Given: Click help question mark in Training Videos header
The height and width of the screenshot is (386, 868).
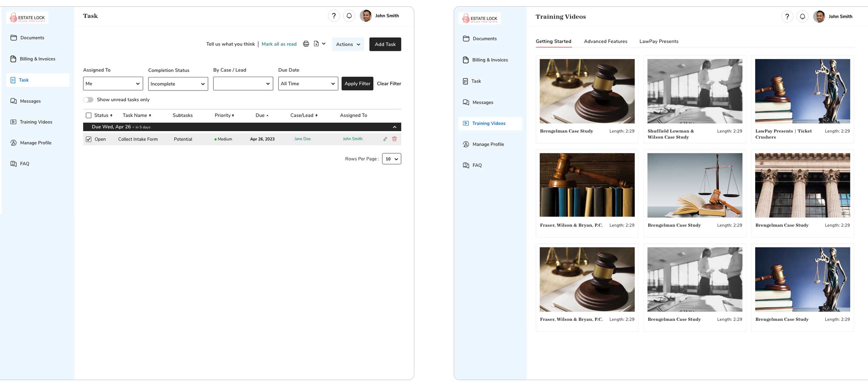Looking at the screenshot, I should [x=787, y=17].
